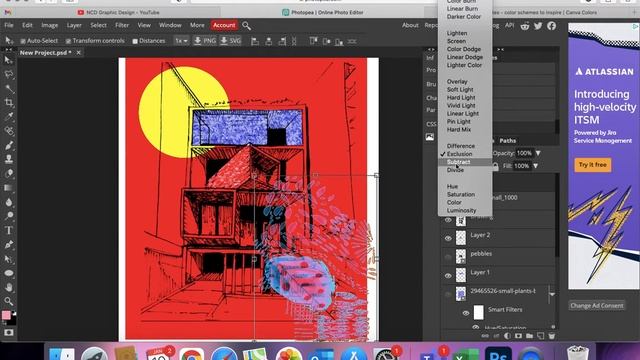Select the Type tool
640x360 pixels.
[x=9, y=230]
